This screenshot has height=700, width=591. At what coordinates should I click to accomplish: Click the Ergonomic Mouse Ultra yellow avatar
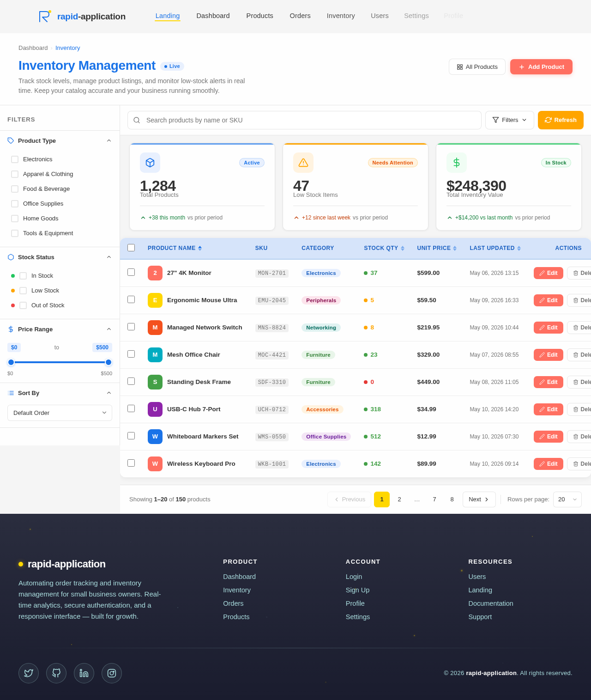coord(155,300)
